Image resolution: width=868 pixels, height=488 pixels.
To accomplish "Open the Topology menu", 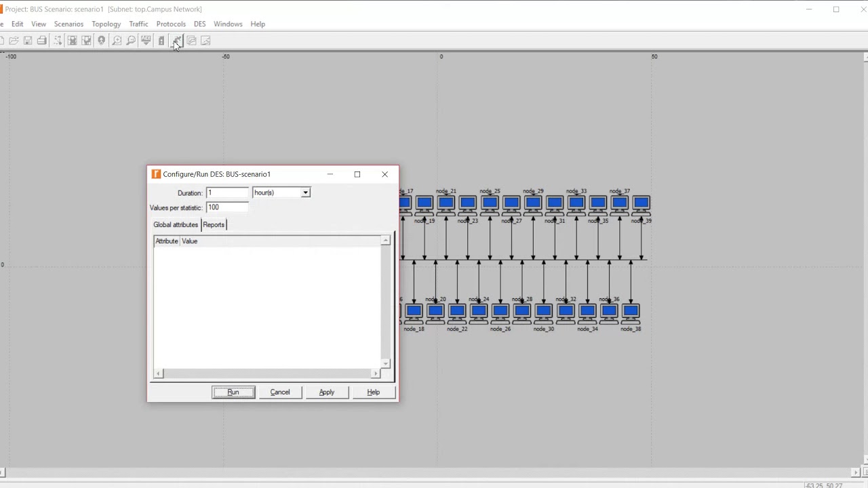I will coord(106,24).
